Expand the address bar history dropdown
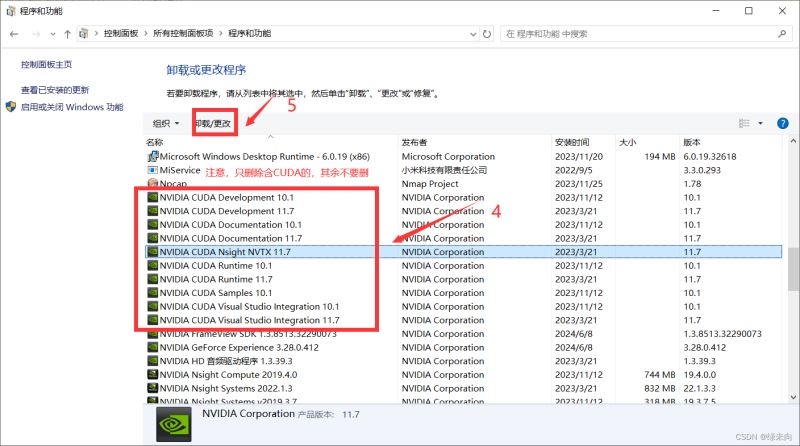Viewport: 800px width, 446px height. click(x=473, y=34)
